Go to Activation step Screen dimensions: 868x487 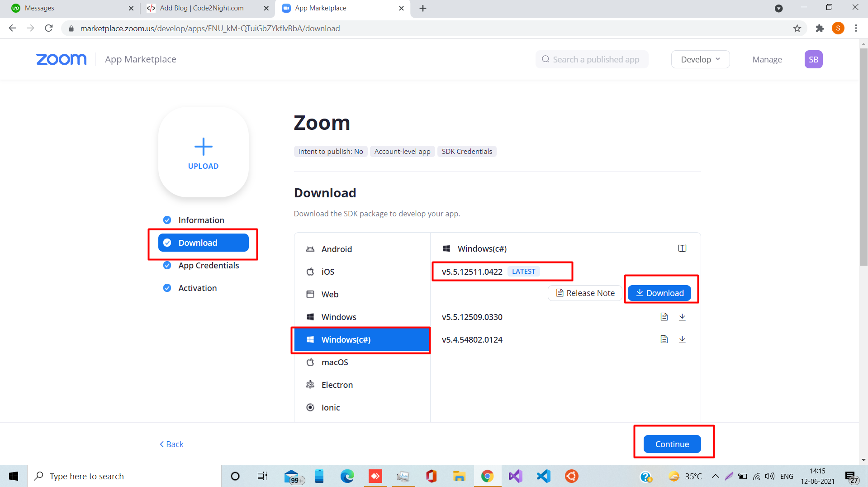coord(203,288)
